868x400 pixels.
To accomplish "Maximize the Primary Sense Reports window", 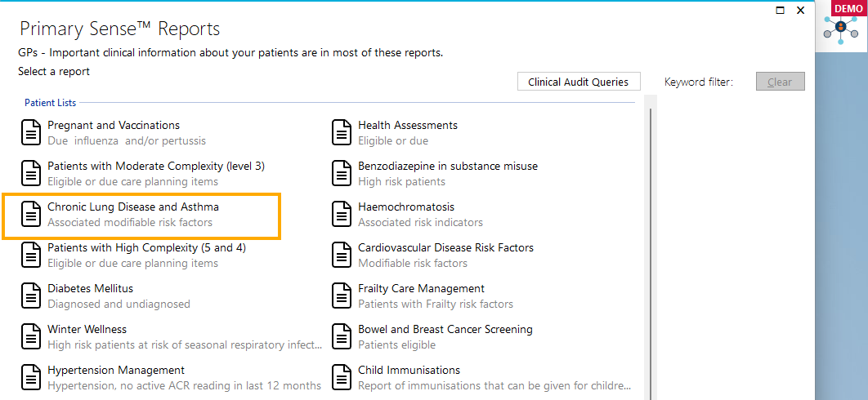I will point(781,10).
